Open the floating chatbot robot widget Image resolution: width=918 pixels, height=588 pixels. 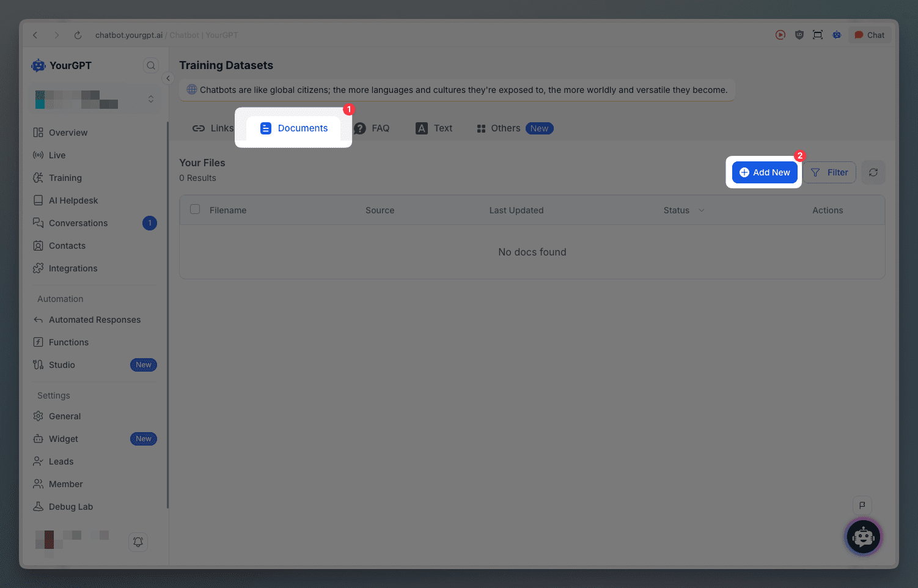click(862, 537)
